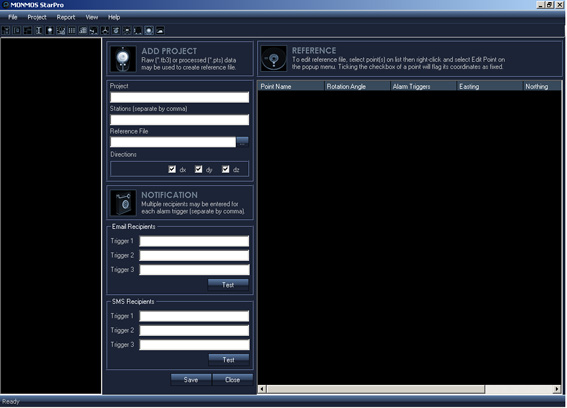The image size is (567, 408).
Task: Open the Reference File browse button
Action: tap(242, 142)
